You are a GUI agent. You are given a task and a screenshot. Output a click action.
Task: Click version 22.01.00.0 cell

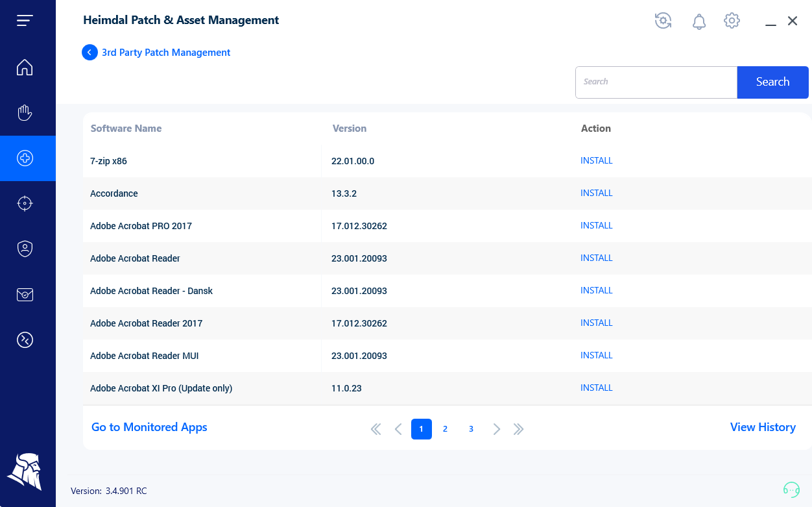353,161
